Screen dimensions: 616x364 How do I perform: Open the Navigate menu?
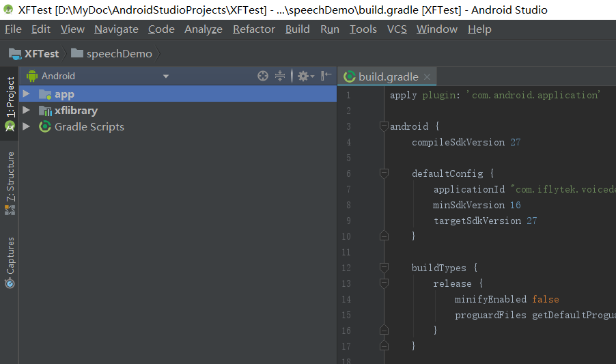tap(116, 29)
